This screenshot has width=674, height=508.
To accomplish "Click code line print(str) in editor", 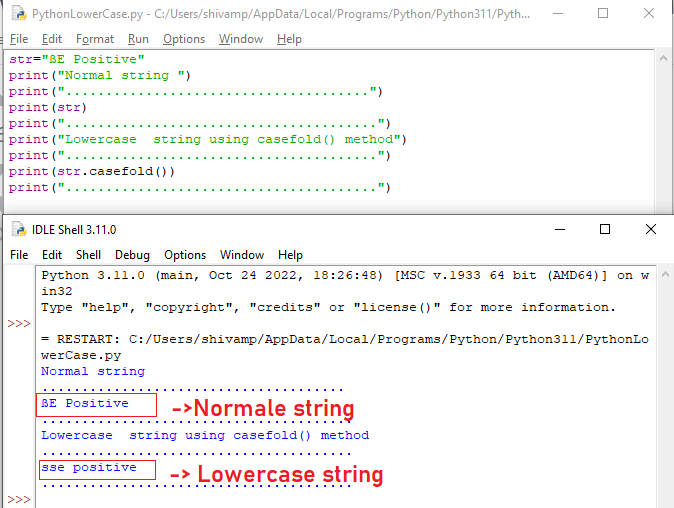I will 48,107.
